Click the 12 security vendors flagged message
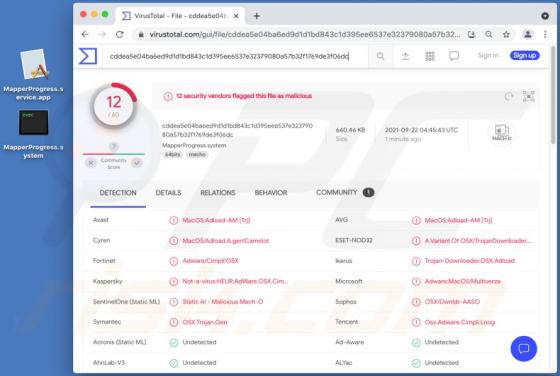The height and width of the screenshot is (376, 560). (244, 96)
